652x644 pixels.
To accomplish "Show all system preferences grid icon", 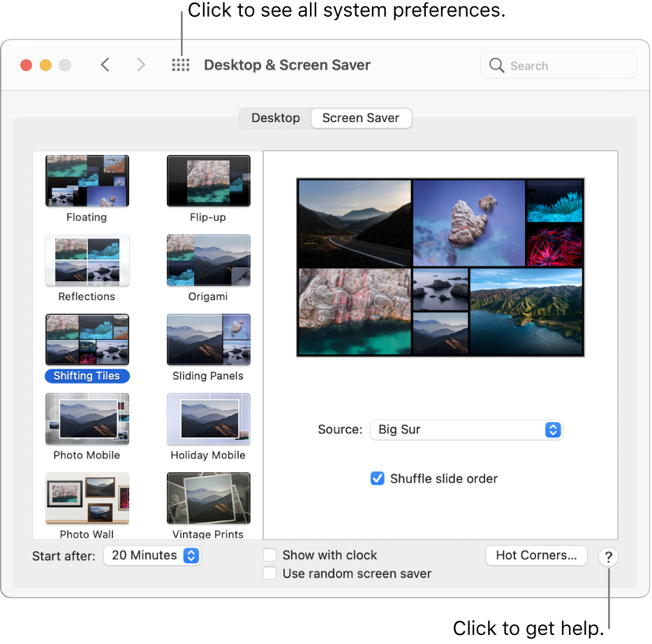I will click(181, 65).
